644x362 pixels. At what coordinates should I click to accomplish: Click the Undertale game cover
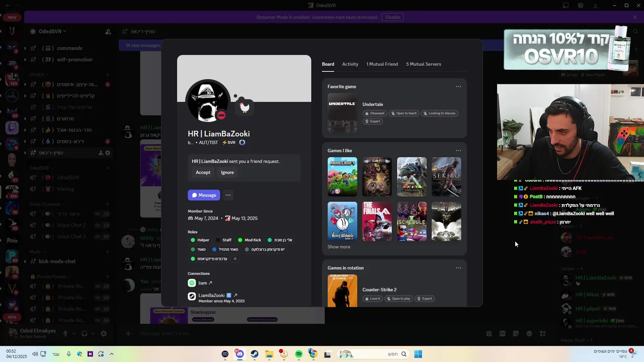[x=342, y=113]
